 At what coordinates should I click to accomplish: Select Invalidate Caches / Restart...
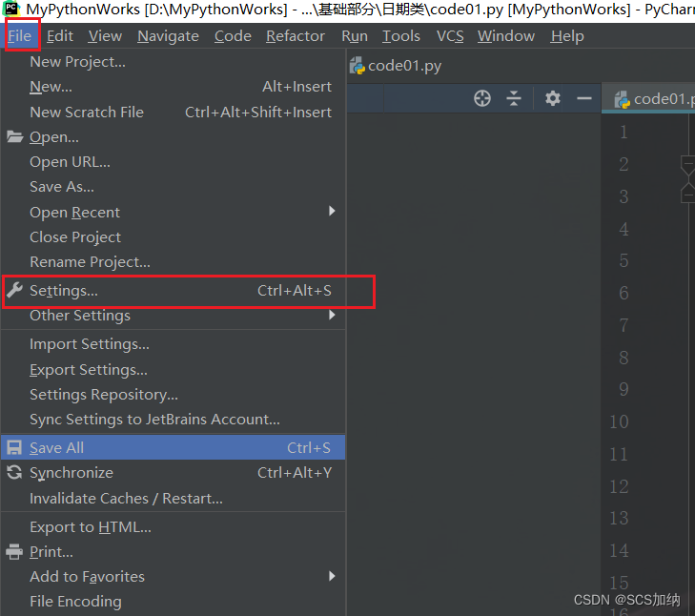coord(174,499)
